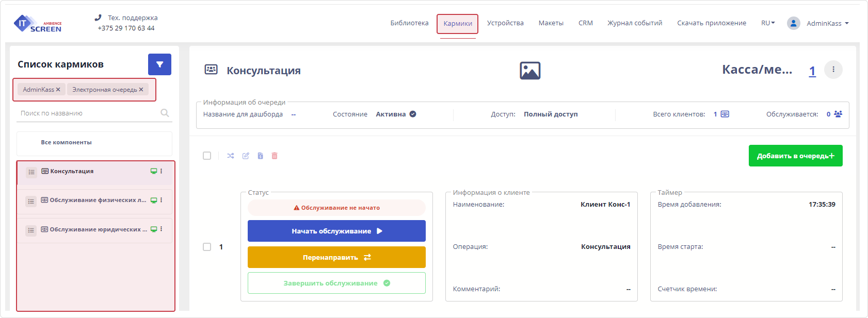Click the icon beside Всего клиентов

pos(725,114)
